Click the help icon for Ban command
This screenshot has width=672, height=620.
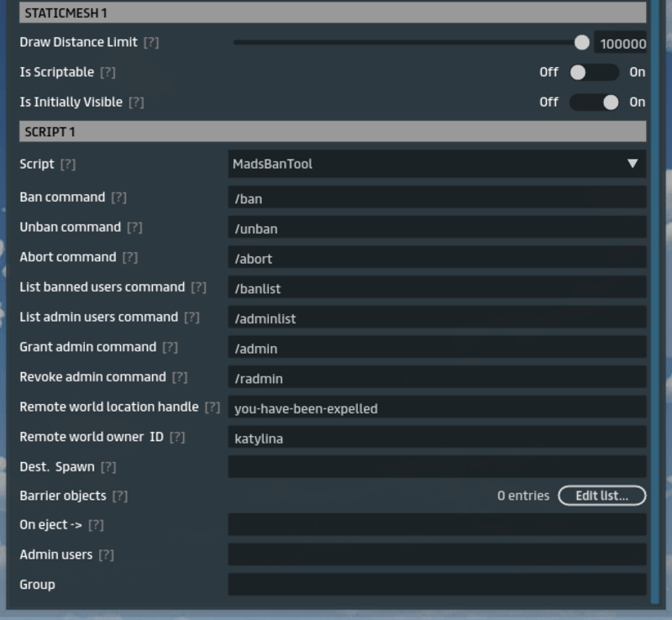[119, 197]
